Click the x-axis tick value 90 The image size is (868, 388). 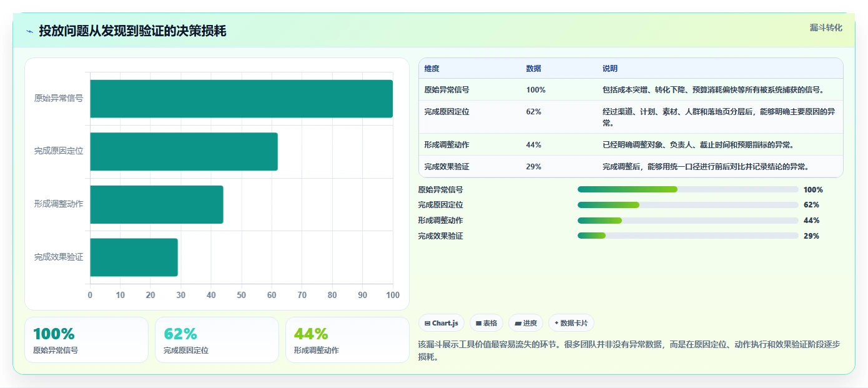coord(362,295)
